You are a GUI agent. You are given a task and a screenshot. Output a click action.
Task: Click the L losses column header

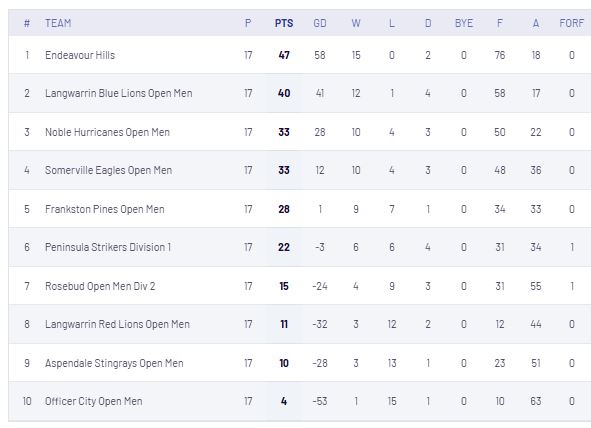click(392, 23)
